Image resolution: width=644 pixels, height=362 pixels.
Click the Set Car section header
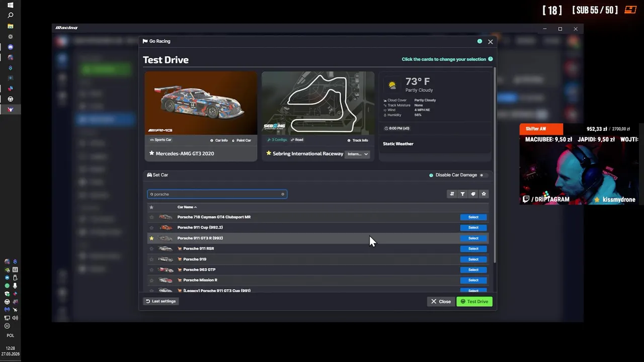(x=157, y=175)
